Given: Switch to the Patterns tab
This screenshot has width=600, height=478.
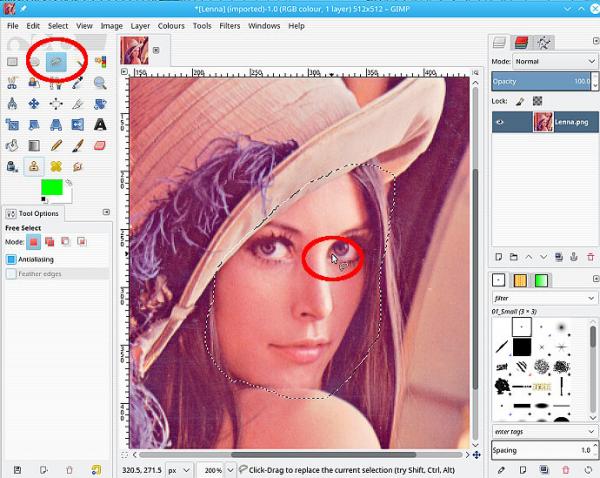Looking at the screenshot, I should click(x=520, y=281).
